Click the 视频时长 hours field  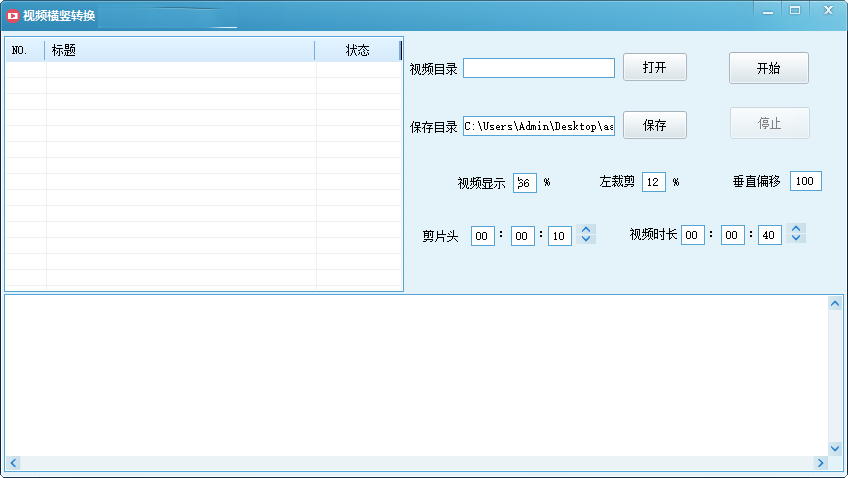click(692, 235)
